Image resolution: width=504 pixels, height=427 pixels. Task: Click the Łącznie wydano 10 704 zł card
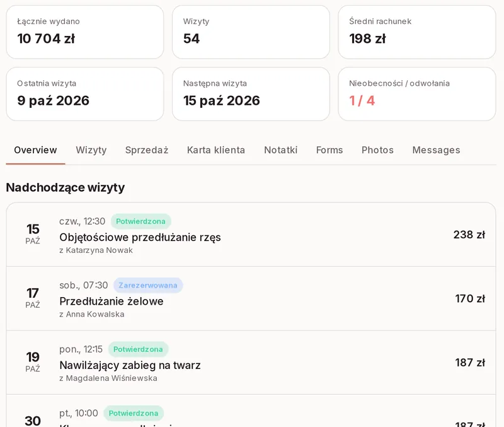[x=85, y=32]
